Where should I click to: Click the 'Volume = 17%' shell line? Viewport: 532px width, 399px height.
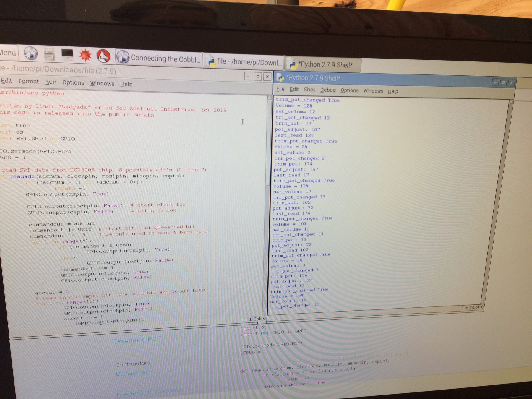click(291, 186)
